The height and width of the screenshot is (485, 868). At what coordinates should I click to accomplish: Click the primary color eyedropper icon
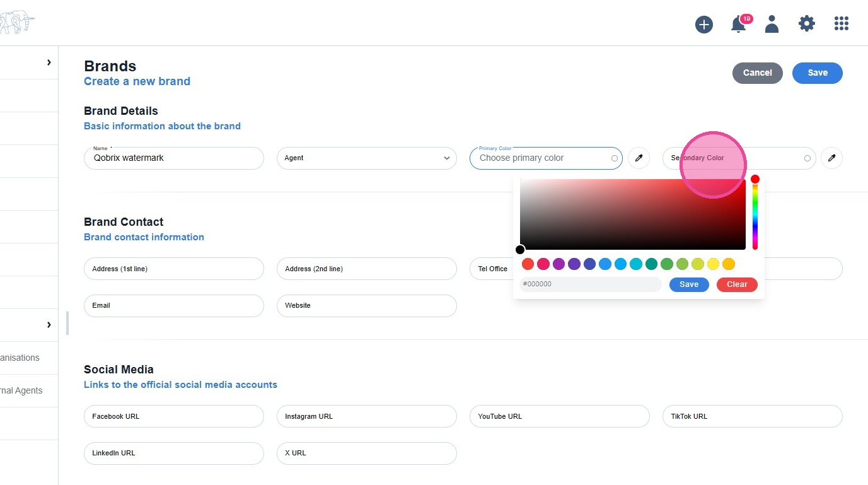[639, 158]
